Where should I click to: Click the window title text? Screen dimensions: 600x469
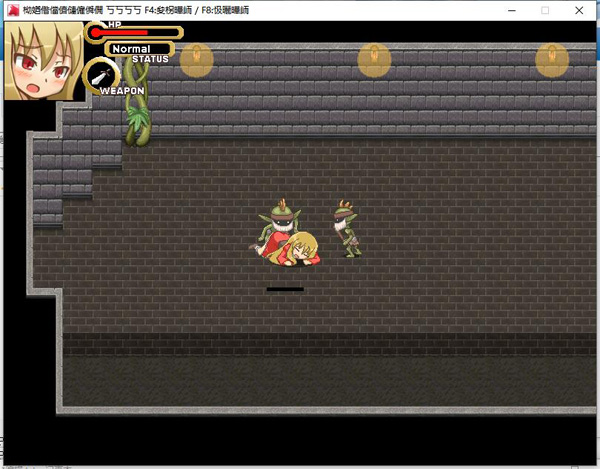point(136,10)
